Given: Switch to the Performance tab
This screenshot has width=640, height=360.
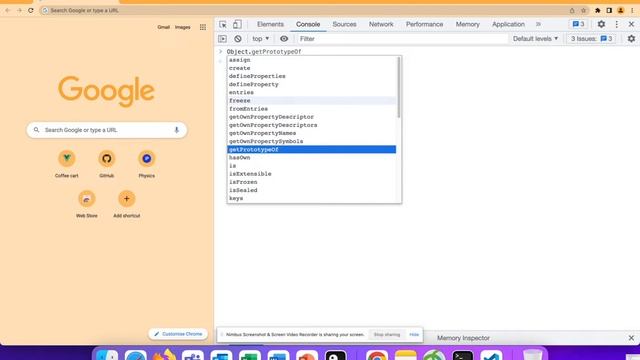Looking at the screenshot, I should pos(424,24).
